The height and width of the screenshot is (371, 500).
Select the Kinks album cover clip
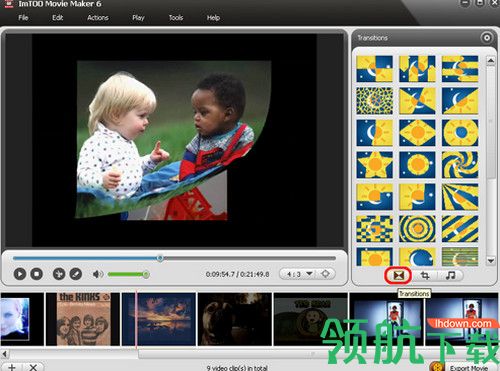[x=83, y=319]
